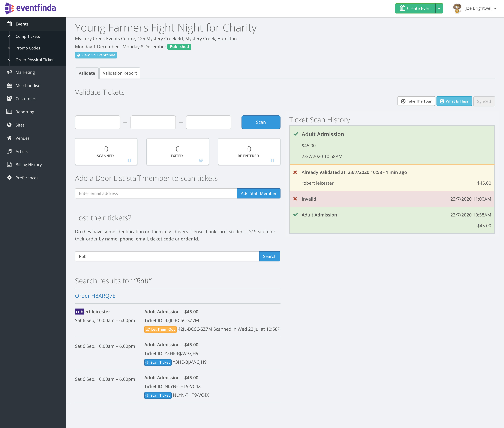
Task: Click the Add Staff Member button
Action: coord(259,193)
